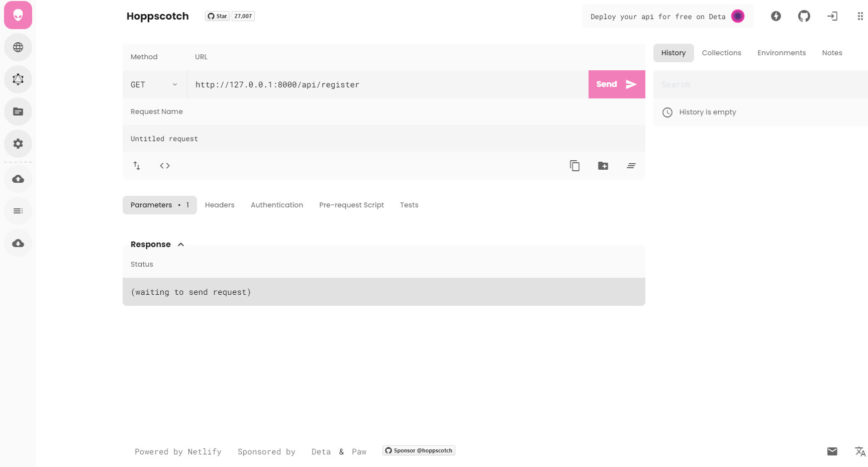The image size is (868, 467).
Task: Switch to the Collections tab
Action: coord(721,53)
